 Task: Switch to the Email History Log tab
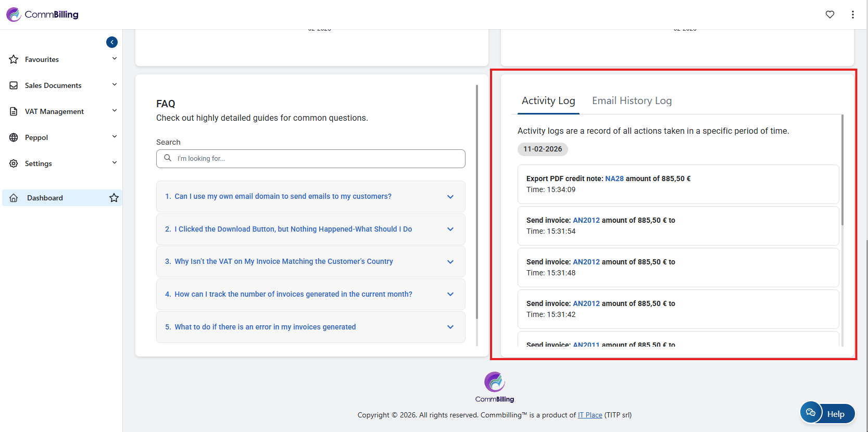pyautogui.click(x=632, y=101)
